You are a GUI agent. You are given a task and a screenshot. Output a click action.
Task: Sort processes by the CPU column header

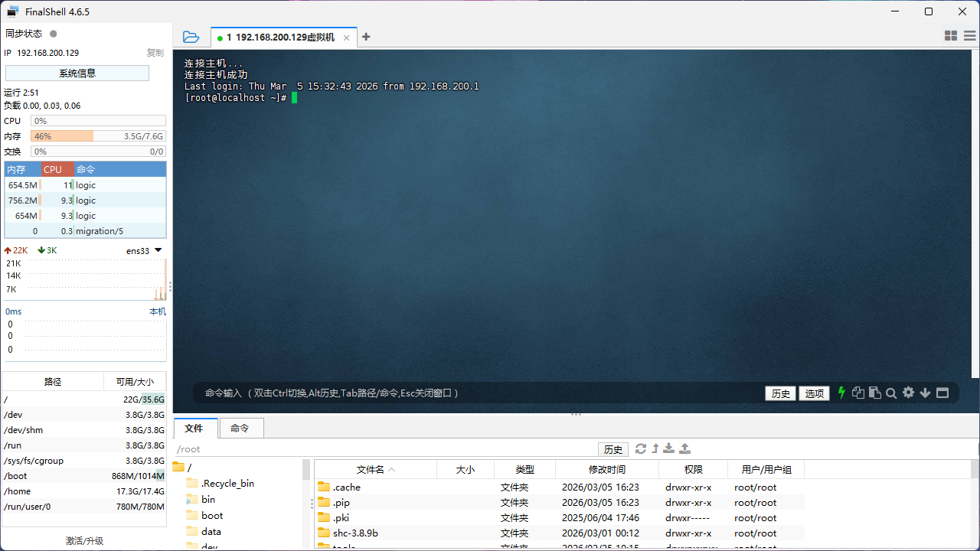point(53,169)
